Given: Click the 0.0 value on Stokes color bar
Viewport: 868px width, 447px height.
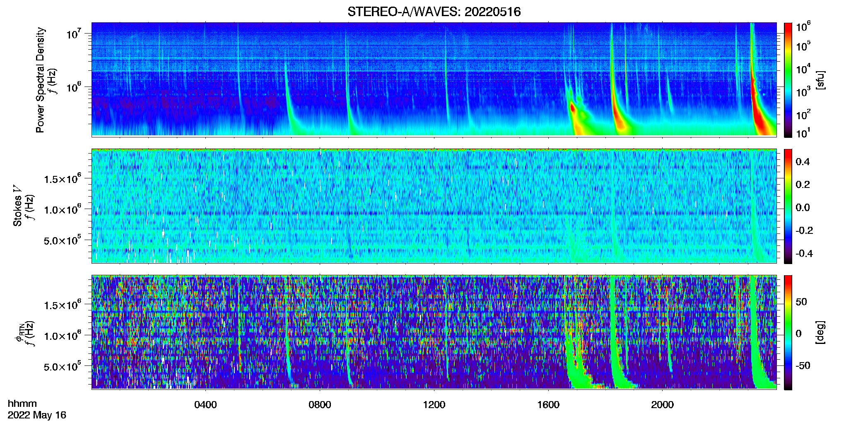Looking at the screenshot, I should [x=803, y=207].
